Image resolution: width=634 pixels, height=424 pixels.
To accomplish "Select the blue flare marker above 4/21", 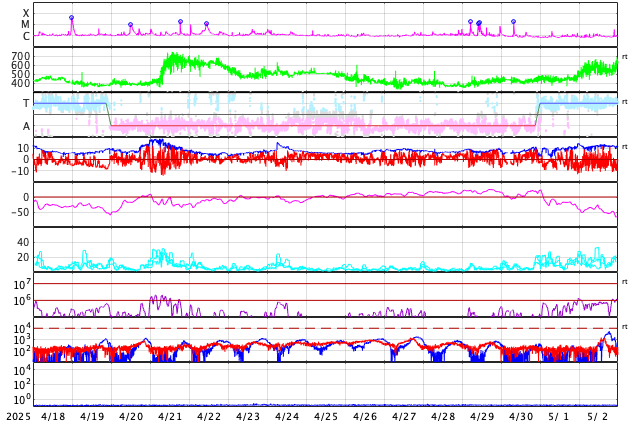I will click(180, 21).
